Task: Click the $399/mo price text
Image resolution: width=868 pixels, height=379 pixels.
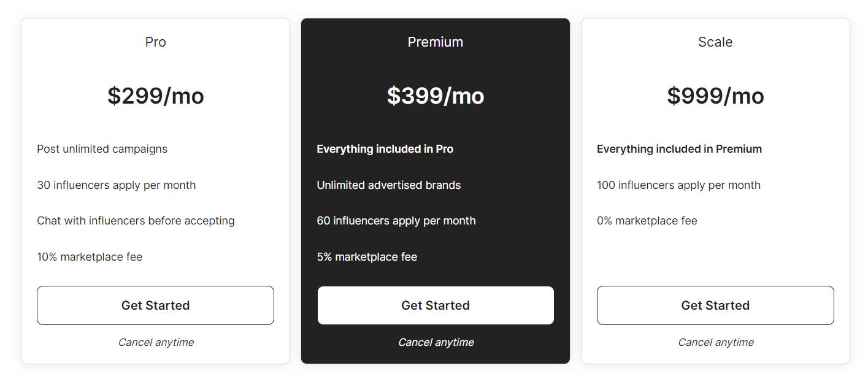Action: [x=436, y=96]
